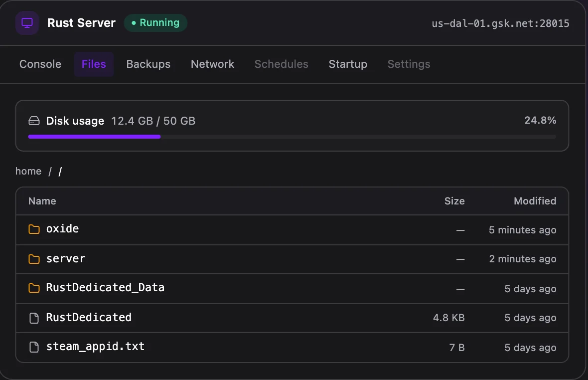Open the Network tab

[x=213, y=64]
